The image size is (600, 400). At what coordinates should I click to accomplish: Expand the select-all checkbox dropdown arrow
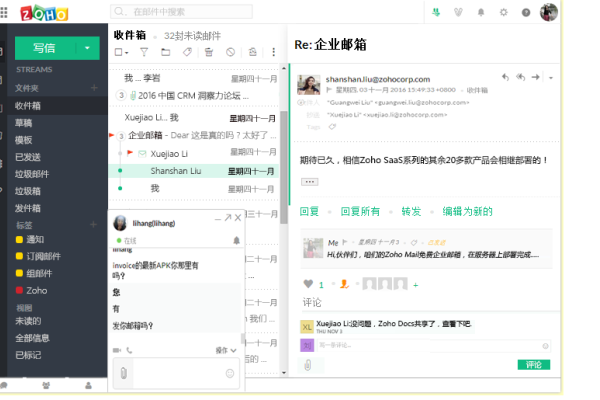127,53
